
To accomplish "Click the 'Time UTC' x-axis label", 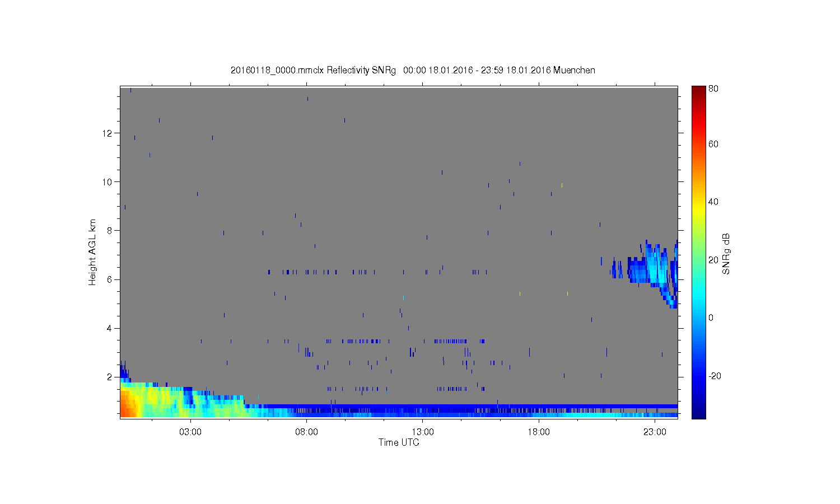I will pyautogui.click(x=399, y=442).
